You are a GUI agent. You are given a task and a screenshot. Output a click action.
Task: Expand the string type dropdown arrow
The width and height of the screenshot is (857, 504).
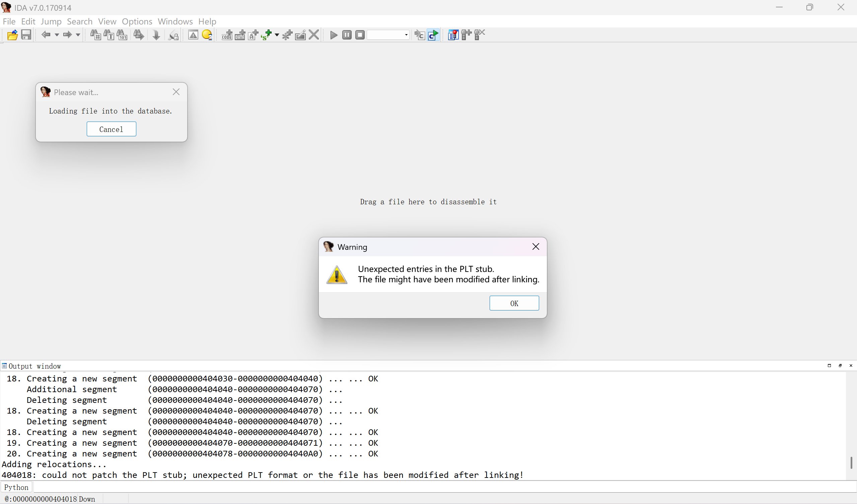click(277, 35)
